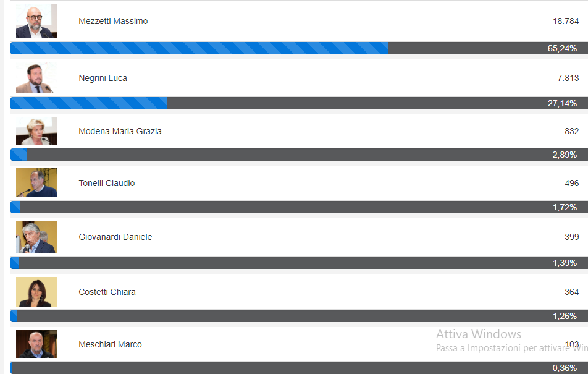This screenshot has width=588, height=374.
Task: Click Meschiari Marco's candidate photo
Action: pos(36,344)
